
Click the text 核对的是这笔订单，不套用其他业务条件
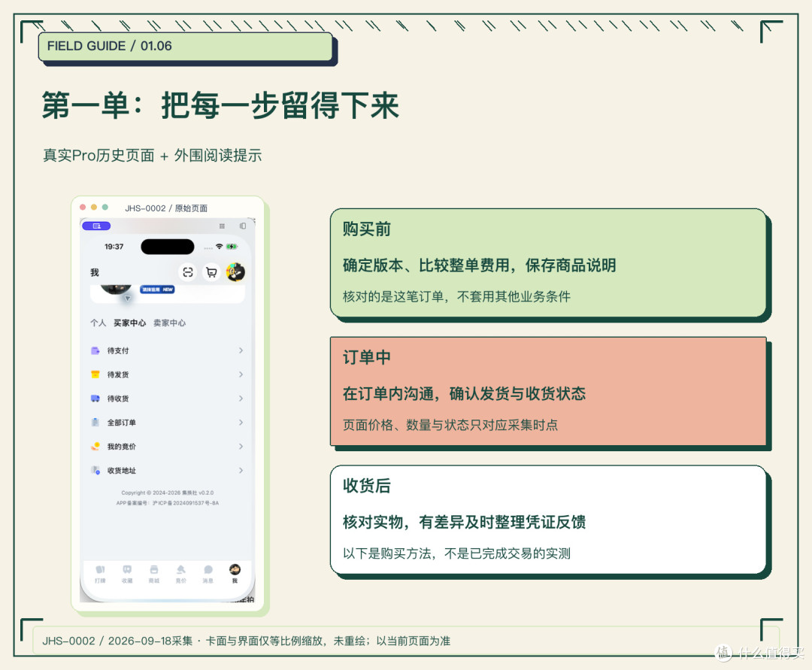pyautogui.click(x=456, y=297)
